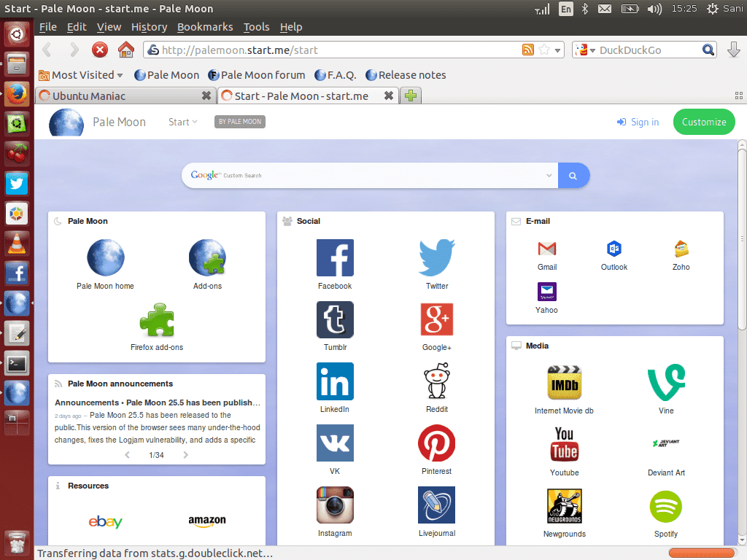Image resolution: width=747 pixels, height=560 pixels.
Task: Open the Edit menu
Action: point(77,27)
